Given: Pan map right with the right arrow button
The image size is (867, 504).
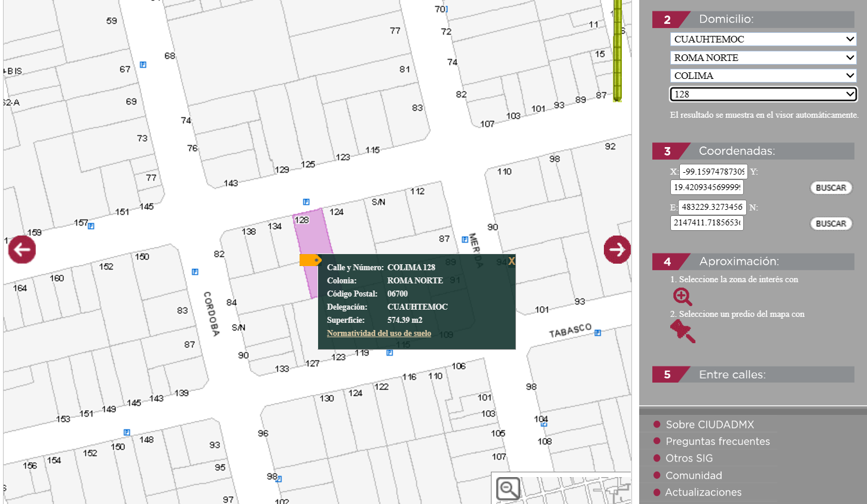Looking at the screenshot, I should (x=617, y=249).
